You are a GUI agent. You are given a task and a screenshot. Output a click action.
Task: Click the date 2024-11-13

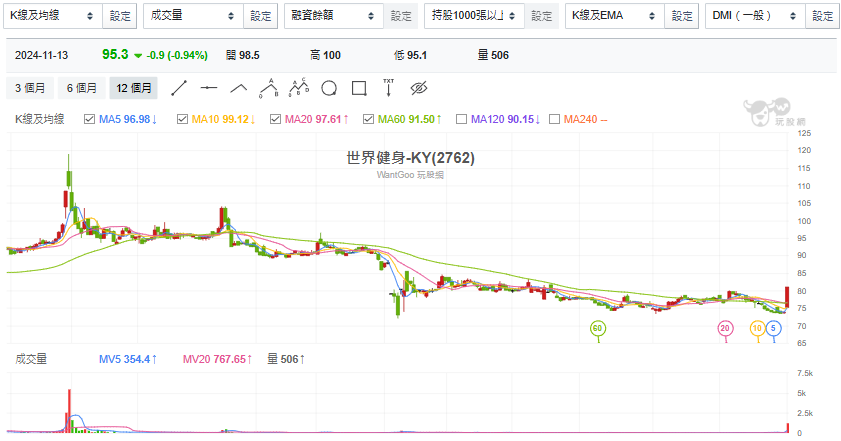41,55
